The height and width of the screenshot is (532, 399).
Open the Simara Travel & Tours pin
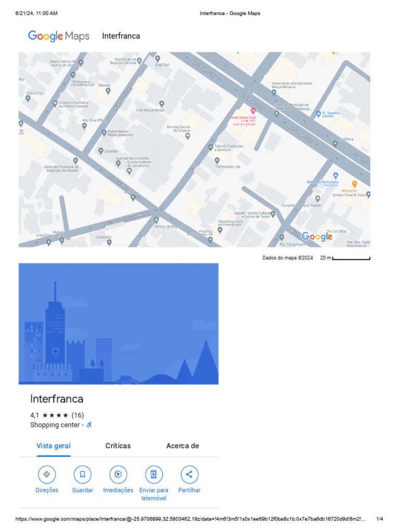click(368, 194)
